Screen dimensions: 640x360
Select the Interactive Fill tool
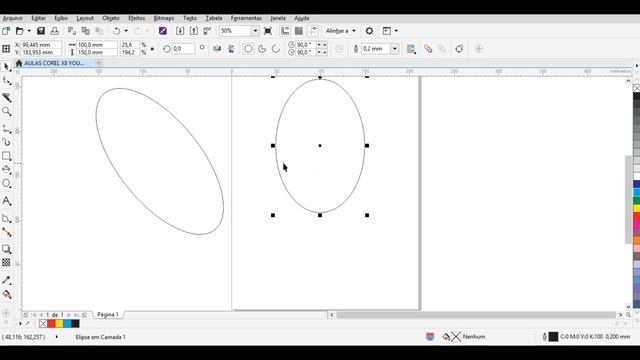click(7, 294)
